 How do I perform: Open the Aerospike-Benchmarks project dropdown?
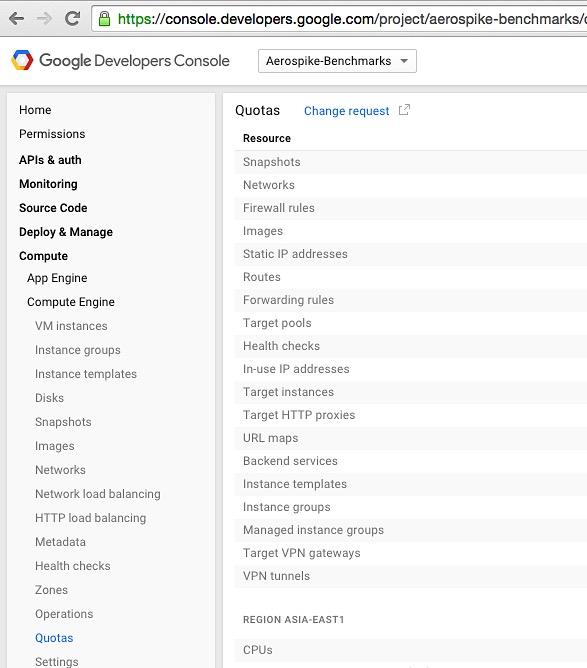(x=337, y=61)
